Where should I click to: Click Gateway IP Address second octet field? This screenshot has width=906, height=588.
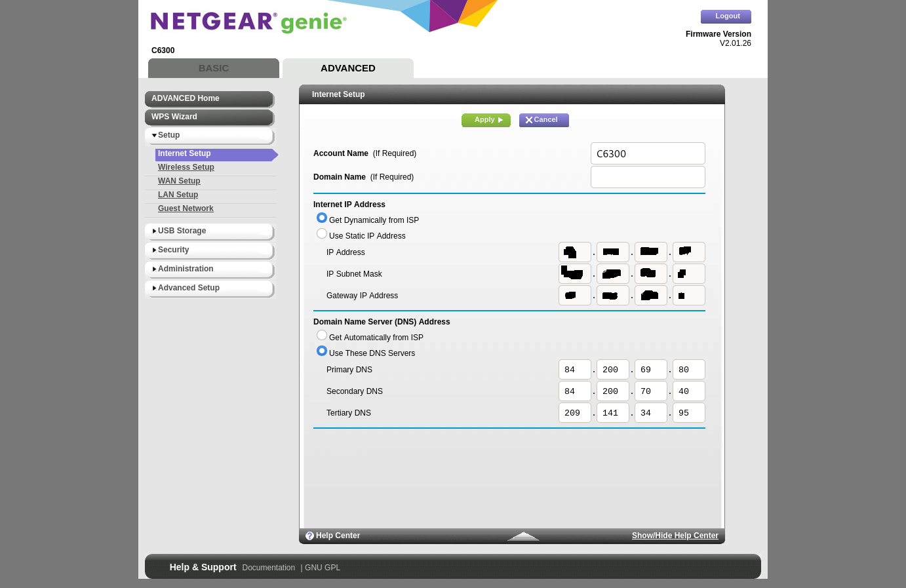[613, 296]
